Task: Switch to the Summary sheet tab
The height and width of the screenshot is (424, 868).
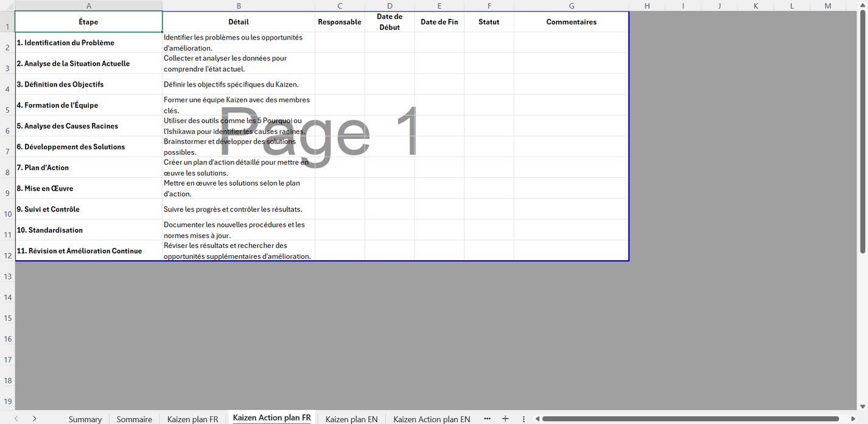Action: point(85,419)
